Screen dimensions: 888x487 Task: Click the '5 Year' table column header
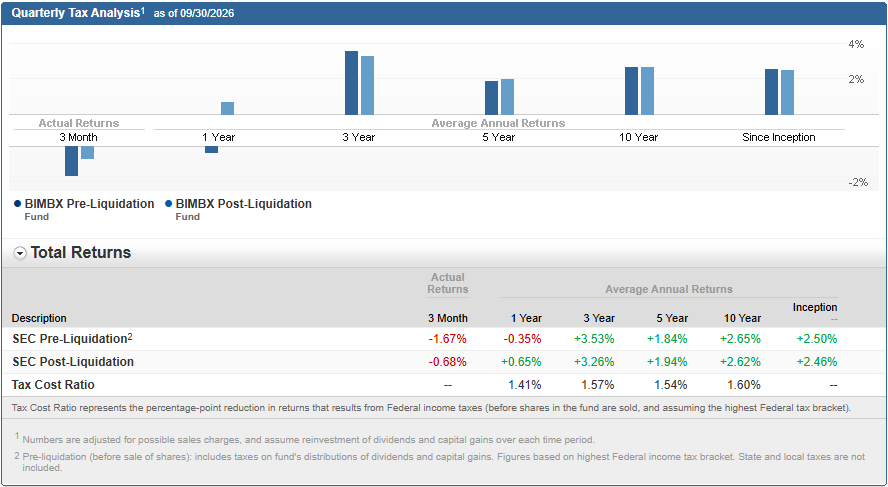click(672, 318)
